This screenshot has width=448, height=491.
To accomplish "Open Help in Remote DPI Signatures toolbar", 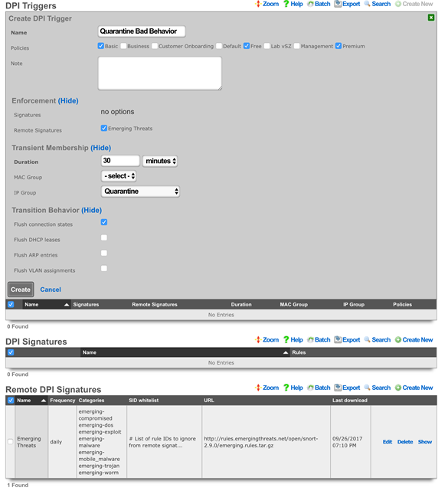I will [293, 388].
